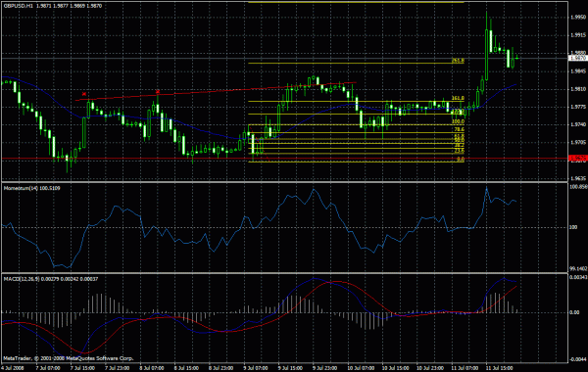The width and height of the screenshot is (588, 372).
Task: Click the 1.9635 price scale label
Action: [578, 179]
